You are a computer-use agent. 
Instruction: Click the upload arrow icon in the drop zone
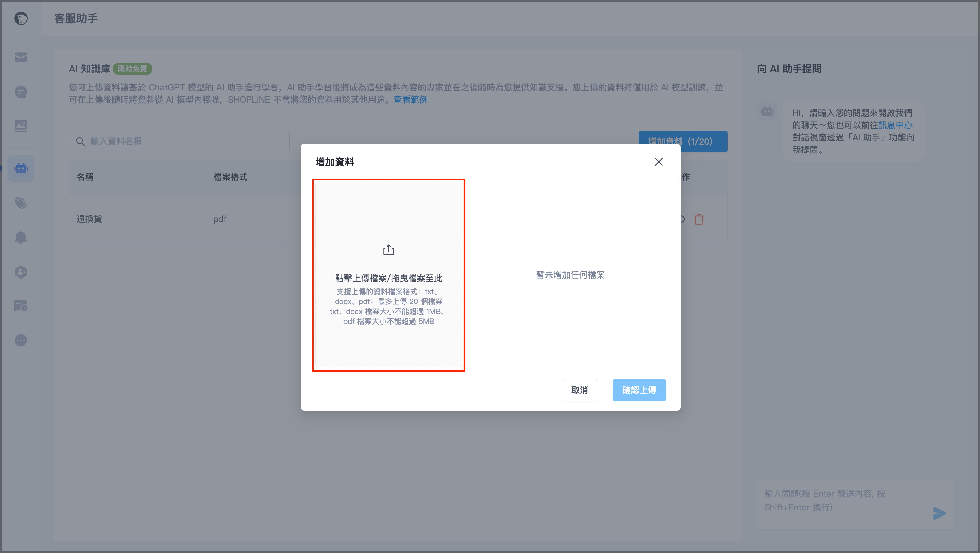pyautogui.click(x=388, y=250)
